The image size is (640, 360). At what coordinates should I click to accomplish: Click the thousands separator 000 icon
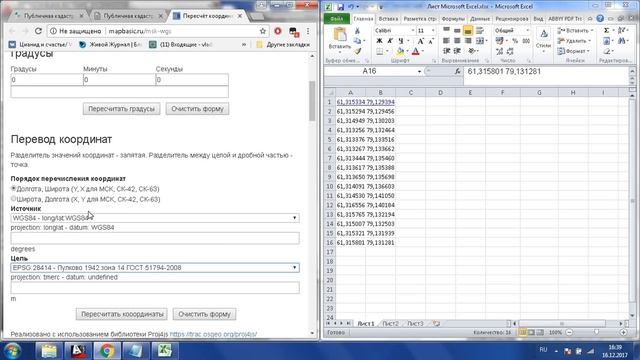(526, 41)
